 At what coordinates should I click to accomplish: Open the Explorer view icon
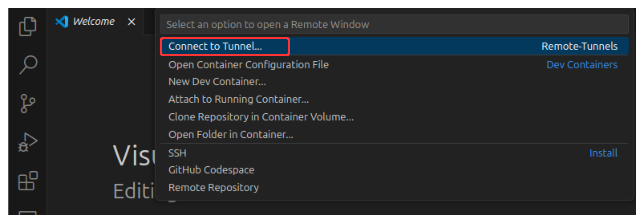point(27,26)
